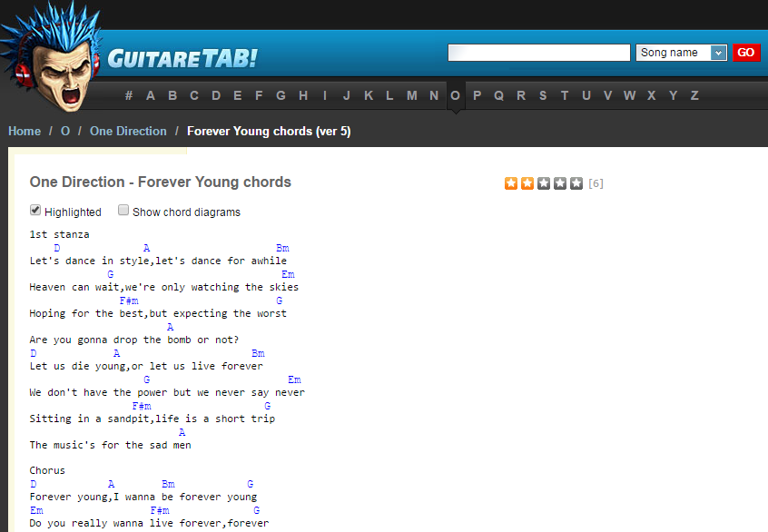Click lyric 'The music's for the sad men'

(x=110, y=445)
